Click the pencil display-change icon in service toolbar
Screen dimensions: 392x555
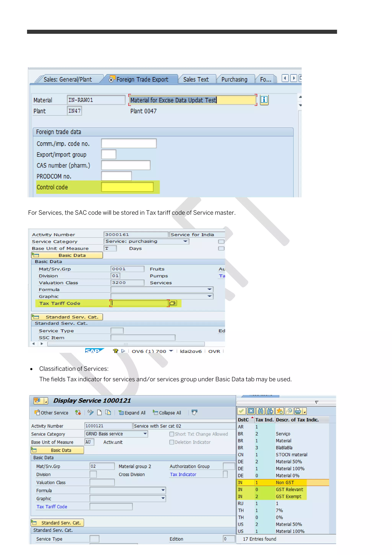click(91, 412)
